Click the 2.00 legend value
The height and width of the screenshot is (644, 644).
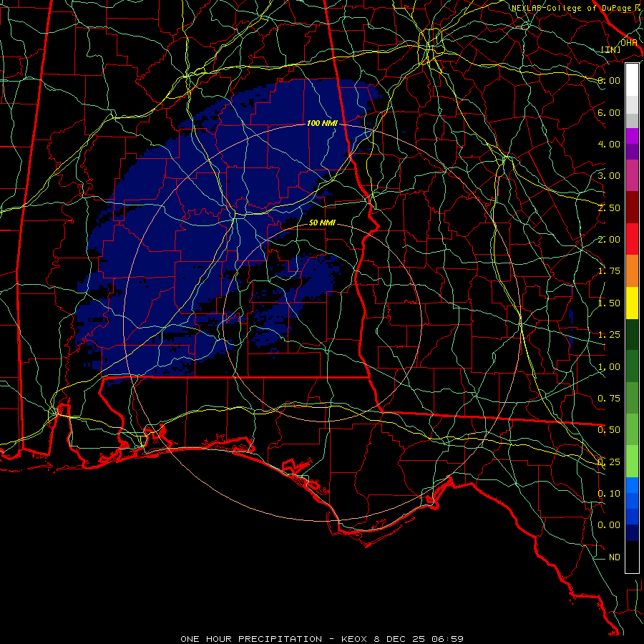pos(609,240)
